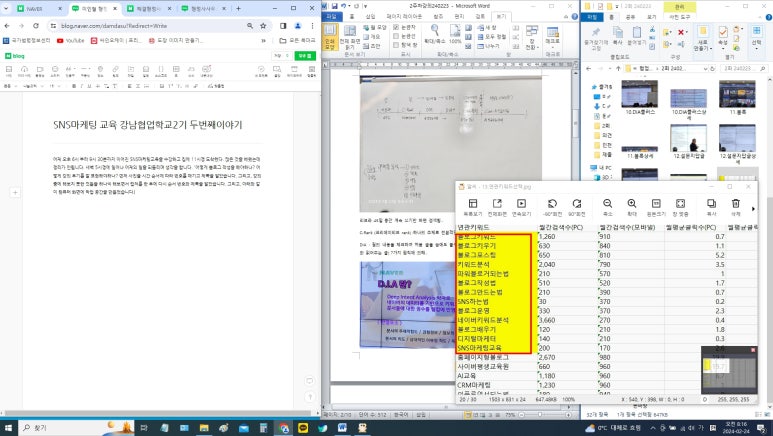Click Word 새 창 (New Window) button

coord(486,27)
